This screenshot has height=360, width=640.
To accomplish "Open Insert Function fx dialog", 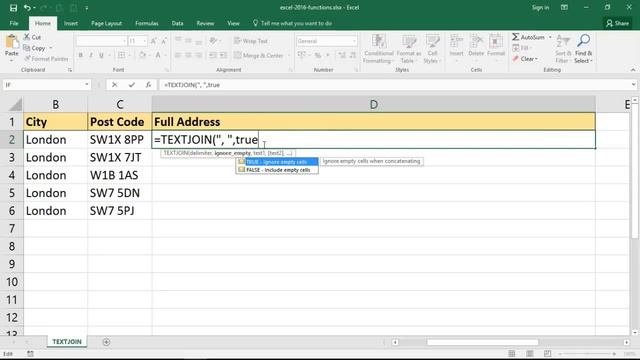I will click(148, 85).
